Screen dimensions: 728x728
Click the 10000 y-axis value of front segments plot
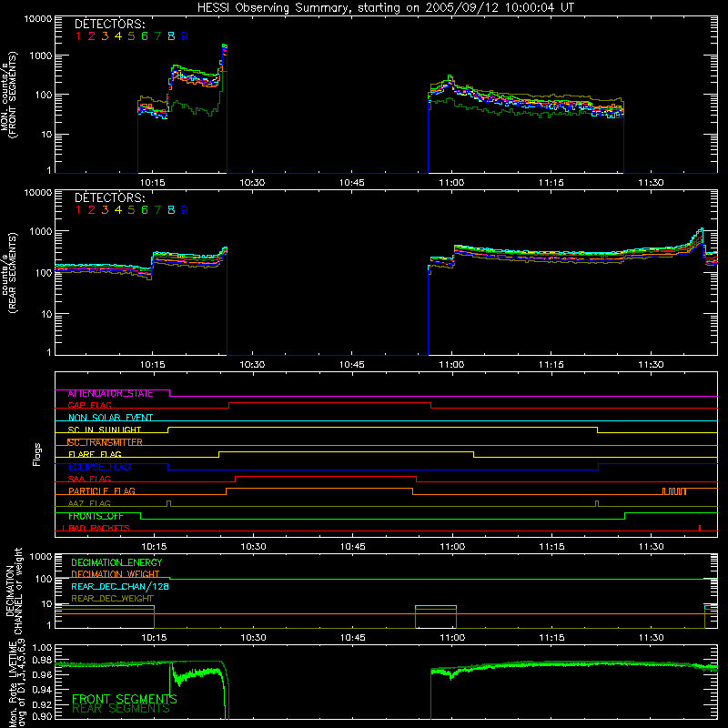(38, 18)
